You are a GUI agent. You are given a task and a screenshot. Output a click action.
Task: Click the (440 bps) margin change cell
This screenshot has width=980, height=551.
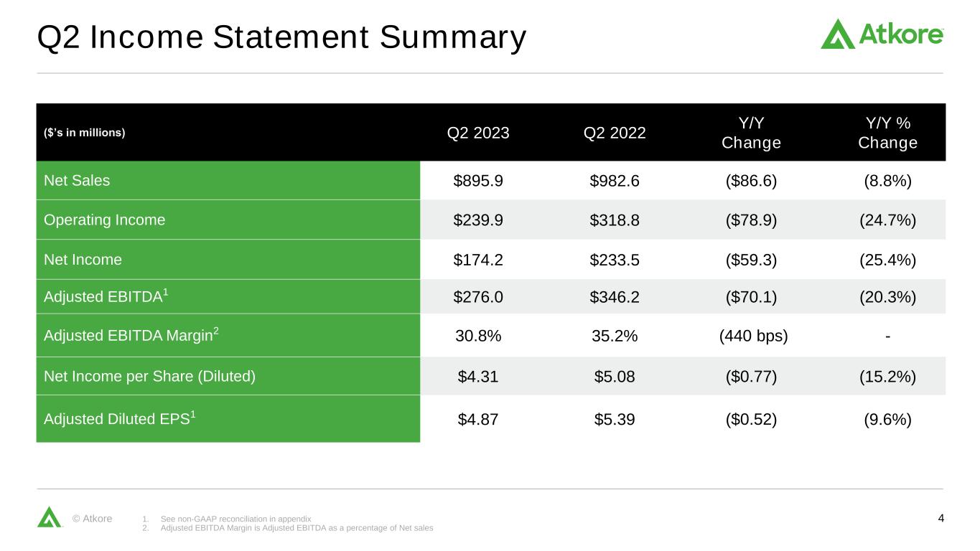pyautogui.click(x=753, y=336)
